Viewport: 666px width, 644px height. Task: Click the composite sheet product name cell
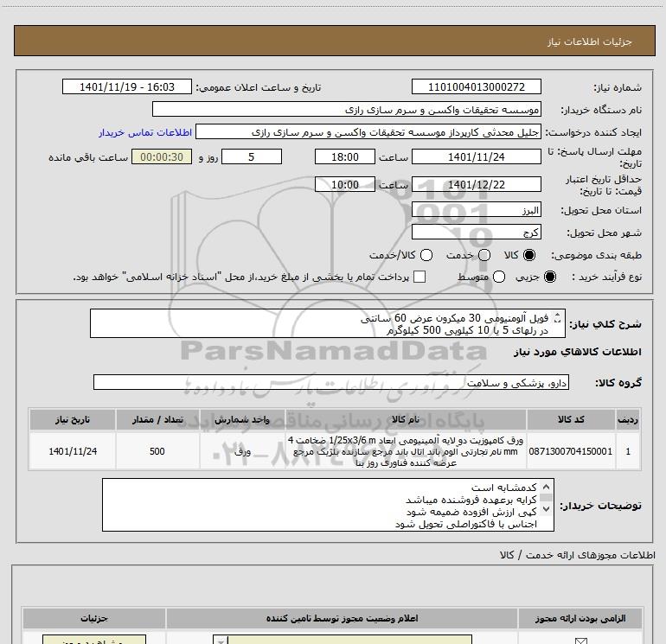[x=406, y=451]
